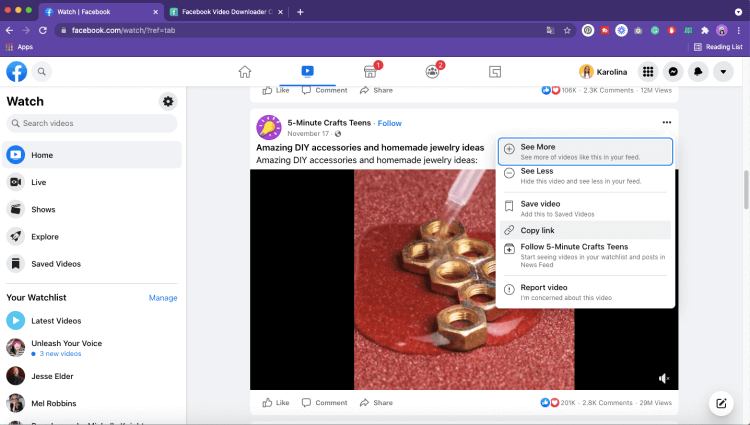Open a new browser tab
750x425 pixels.
click(300, 12)
